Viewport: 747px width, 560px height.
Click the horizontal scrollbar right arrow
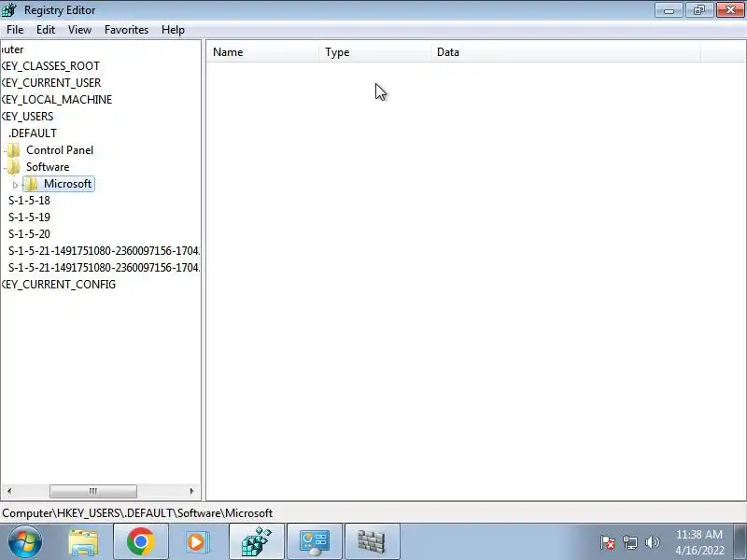(x=191, y=491)
